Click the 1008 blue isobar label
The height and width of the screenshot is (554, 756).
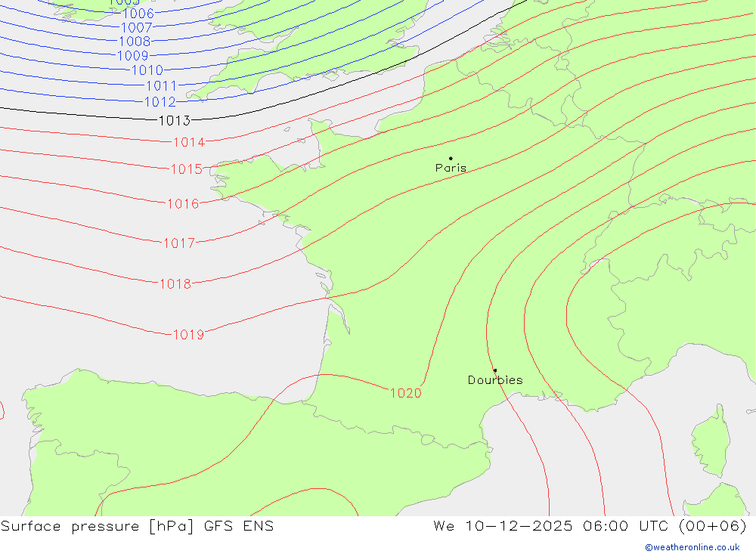point(135,42)
